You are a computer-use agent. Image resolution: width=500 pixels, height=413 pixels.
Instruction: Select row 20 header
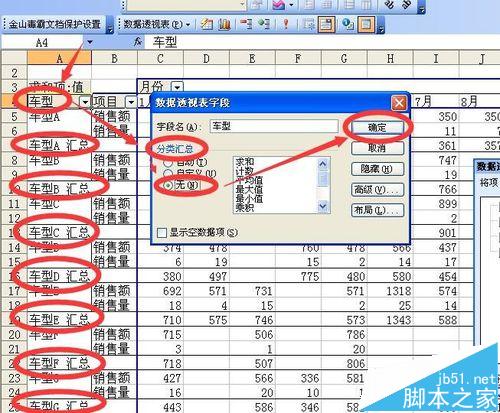coord(14,334)
